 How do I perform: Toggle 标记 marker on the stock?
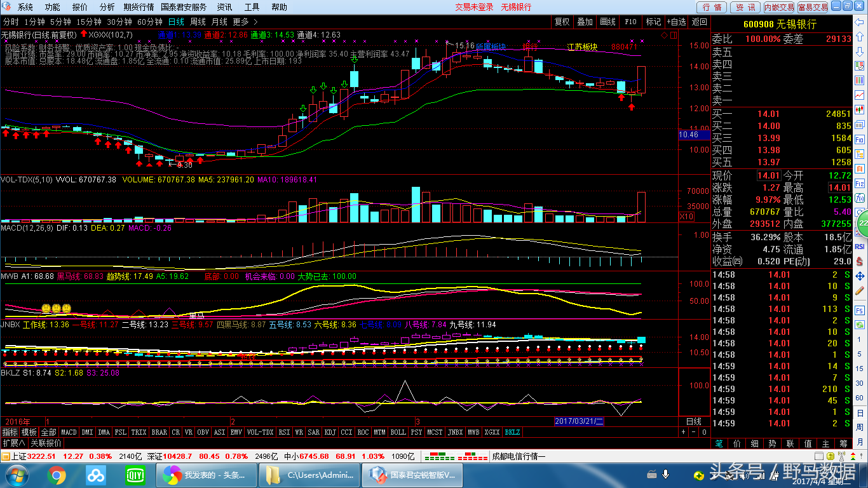pos(653,22)
